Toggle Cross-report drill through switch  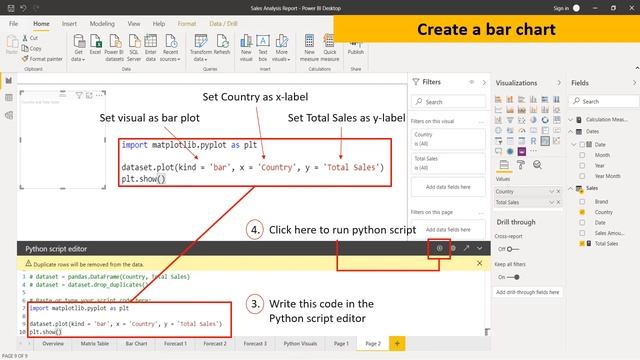[x=513, y=249]
